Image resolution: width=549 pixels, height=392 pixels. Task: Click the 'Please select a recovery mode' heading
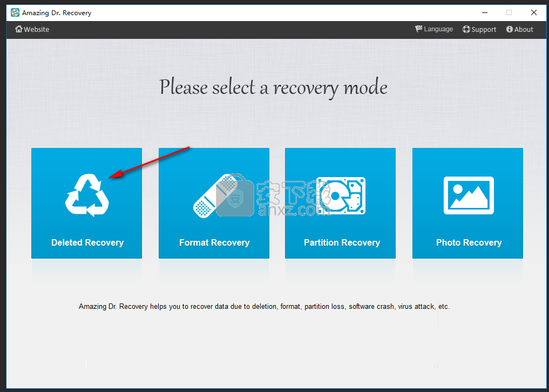tap(274, 87)
